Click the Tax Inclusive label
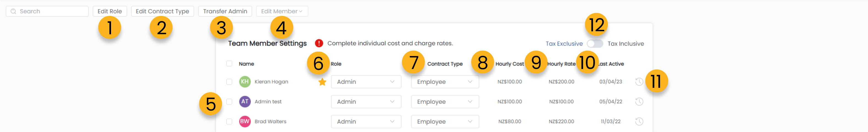 click(x=626, y=44)
